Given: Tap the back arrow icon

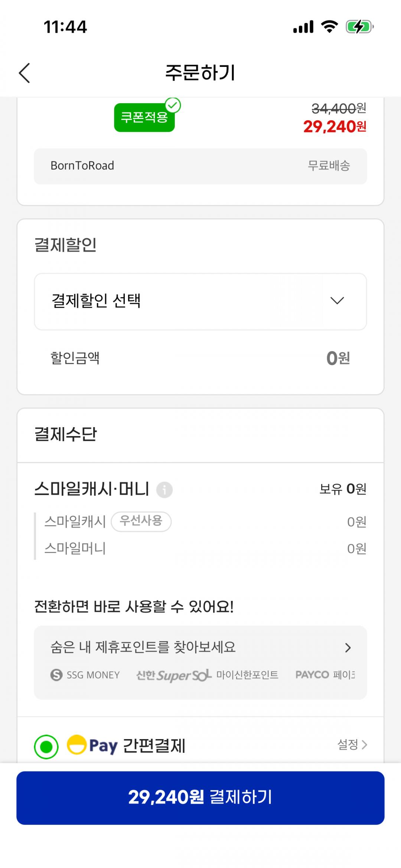Looking at the screenshot, I should (25, 73).
